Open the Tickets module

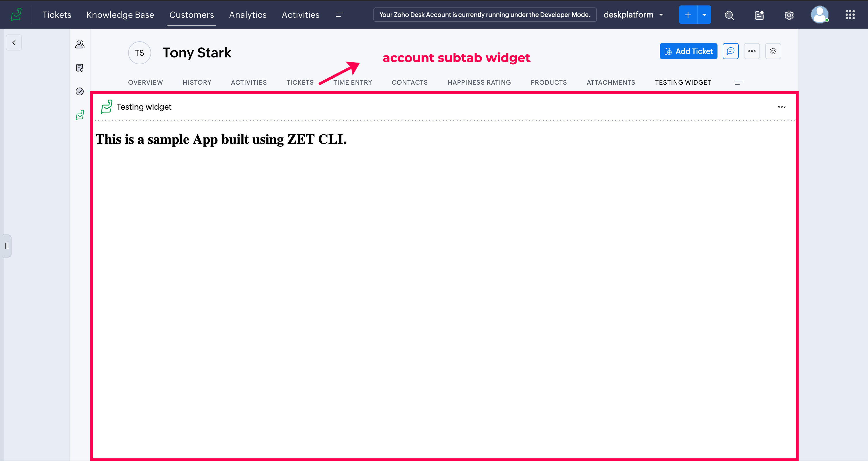coord(57,14)
